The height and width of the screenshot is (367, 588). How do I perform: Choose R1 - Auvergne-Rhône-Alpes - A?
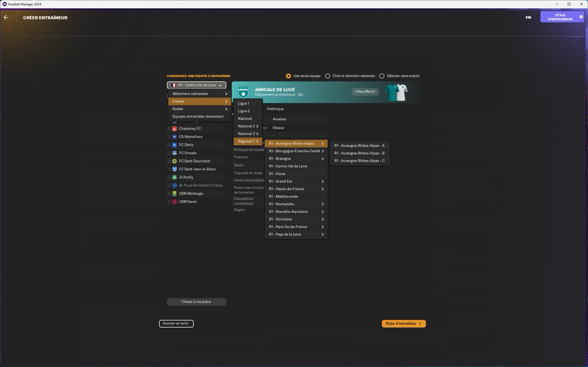tap(360, 145)
